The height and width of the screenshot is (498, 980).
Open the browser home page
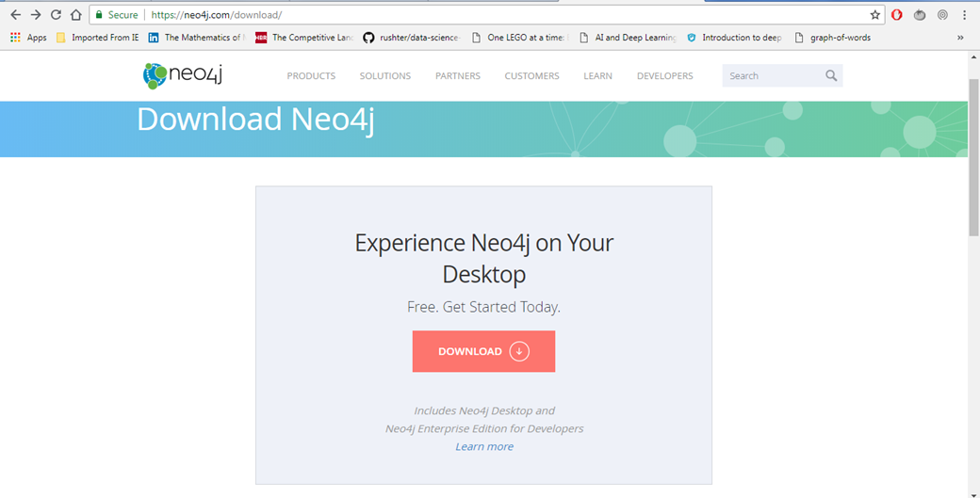[75, 15]
